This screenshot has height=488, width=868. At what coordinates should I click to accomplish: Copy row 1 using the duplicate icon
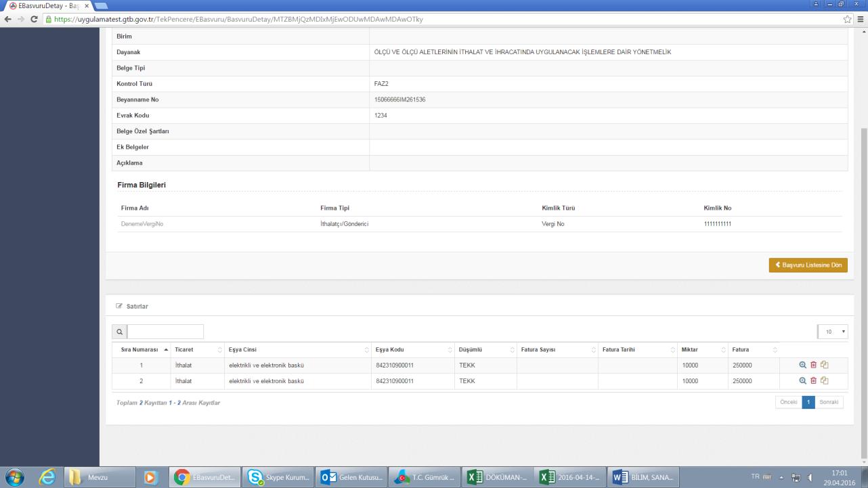tap(825, 365)
